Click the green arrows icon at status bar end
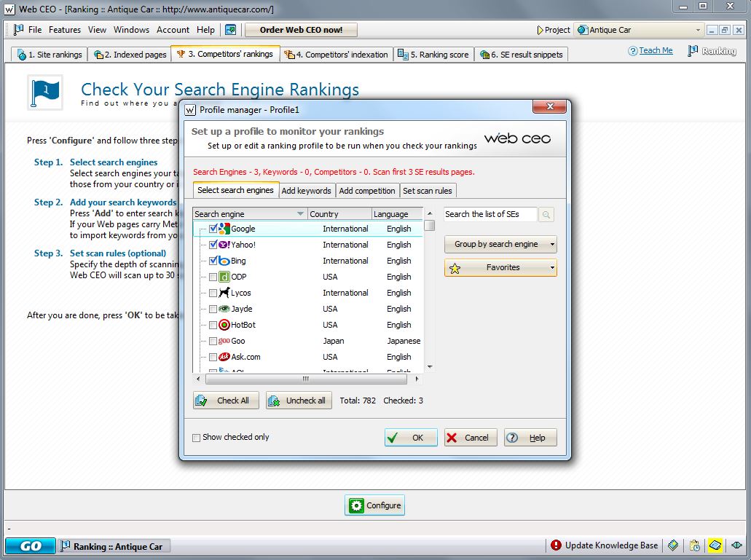This screenshot has width=751, height=560. click(x=736, y=545)
